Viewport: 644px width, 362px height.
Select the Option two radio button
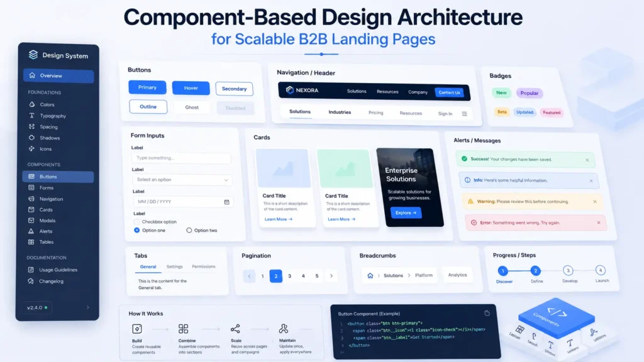189,230
